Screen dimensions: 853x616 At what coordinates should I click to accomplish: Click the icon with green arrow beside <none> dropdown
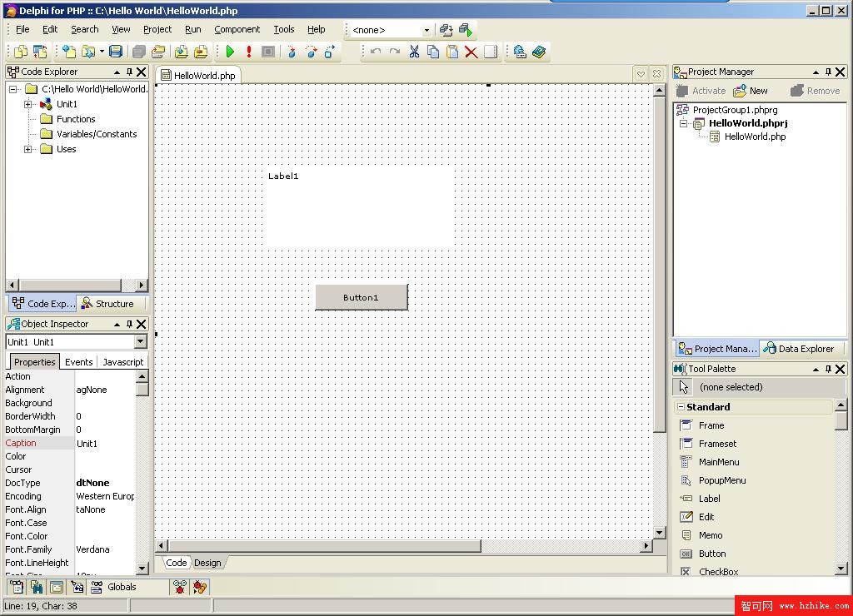(466, 30)
